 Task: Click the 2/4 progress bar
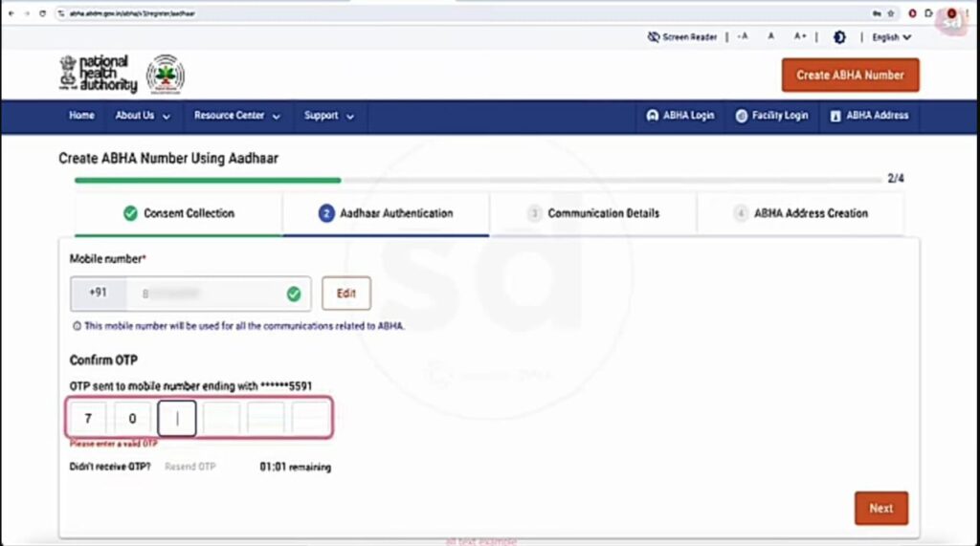[x=478, y=180]
